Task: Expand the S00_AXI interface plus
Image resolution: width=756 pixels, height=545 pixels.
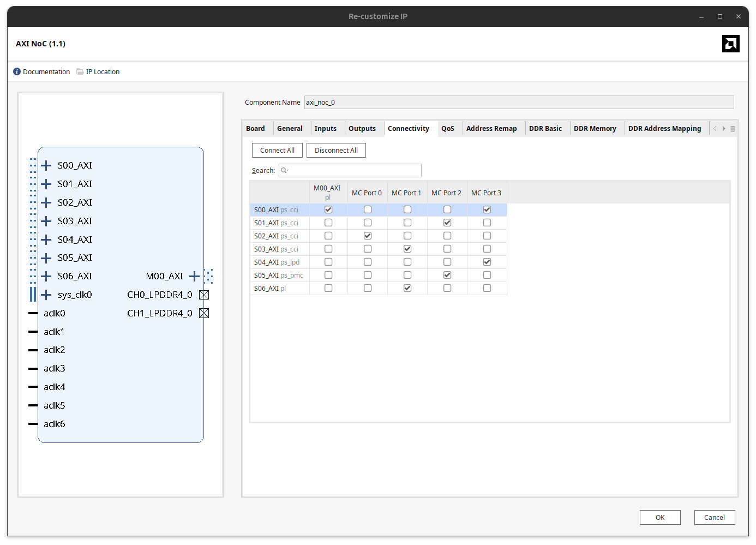Action: click(46, 165)
